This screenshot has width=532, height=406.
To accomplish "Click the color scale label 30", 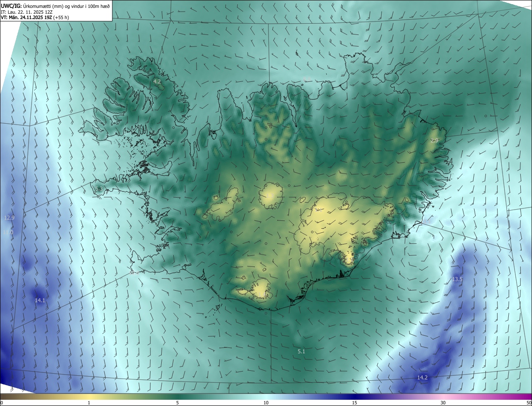I will coord(443,403).
